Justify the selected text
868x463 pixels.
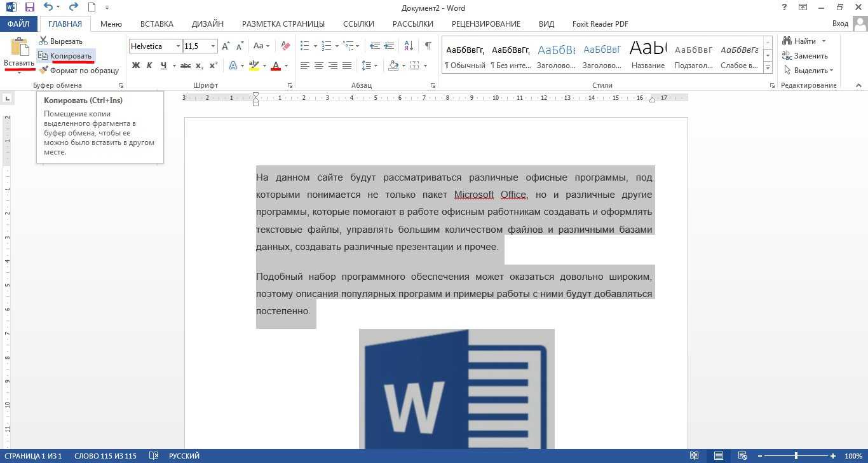click(347, 66)
